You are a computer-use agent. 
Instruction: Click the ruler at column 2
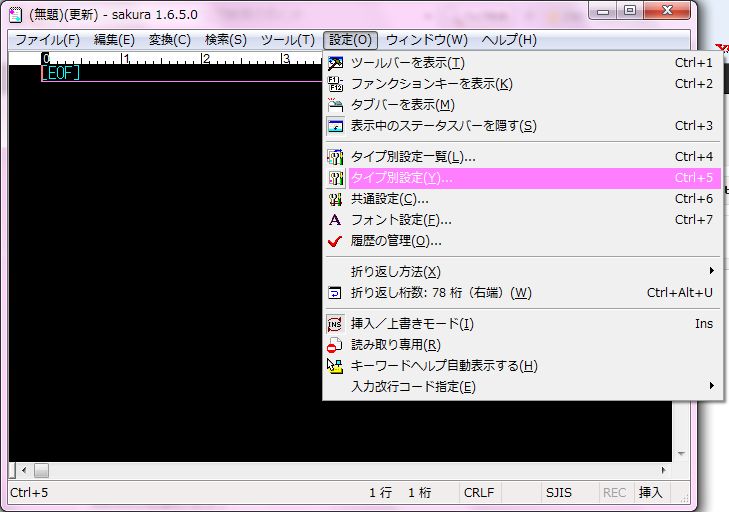point(206,59)
